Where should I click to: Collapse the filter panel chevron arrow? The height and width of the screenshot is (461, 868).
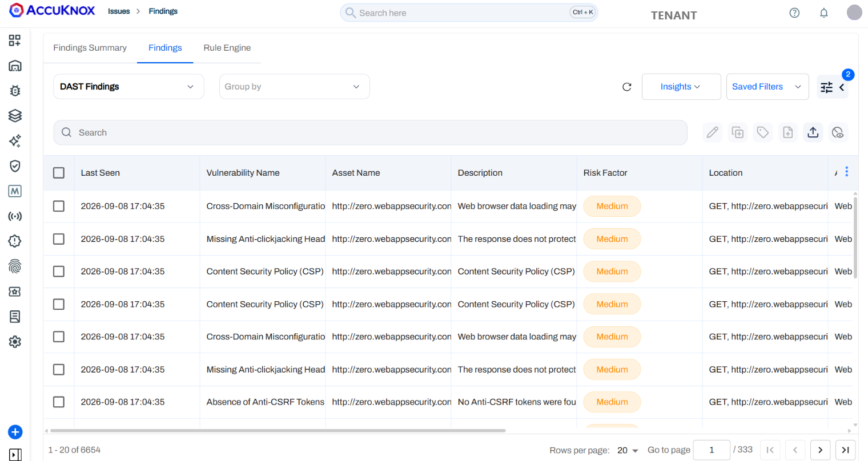pos(842,87)
